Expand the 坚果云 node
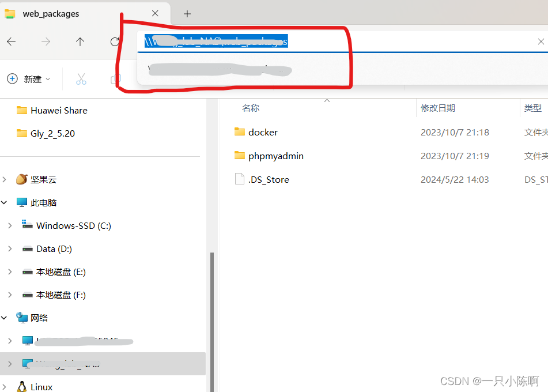This screenshot has height=392, width=548. 4,179
